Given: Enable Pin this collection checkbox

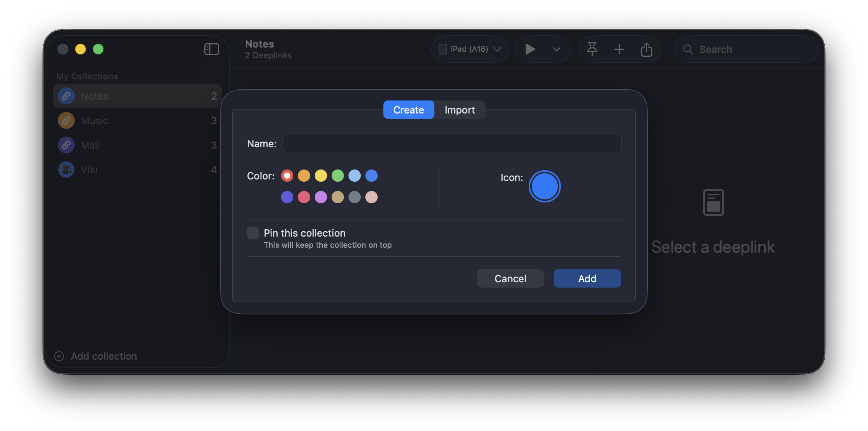Looking at the screenshot, I should click(253, 233).
